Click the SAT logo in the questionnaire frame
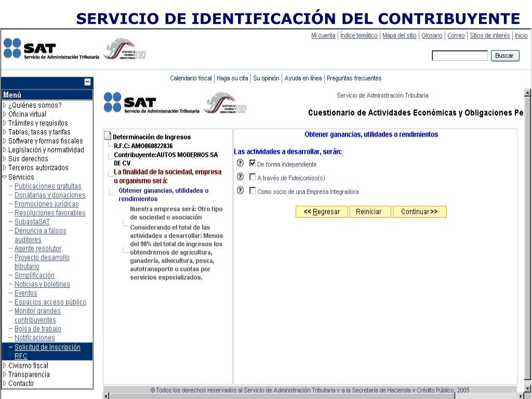 point(151,103)
